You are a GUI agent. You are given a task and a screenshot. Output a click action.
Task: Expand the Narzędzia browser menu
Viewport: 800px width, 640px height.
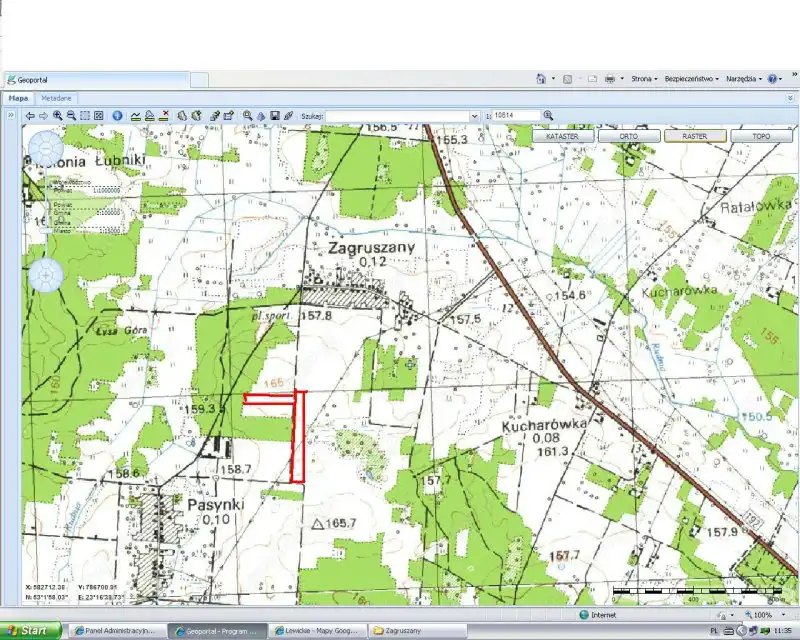tap(744, 78)
